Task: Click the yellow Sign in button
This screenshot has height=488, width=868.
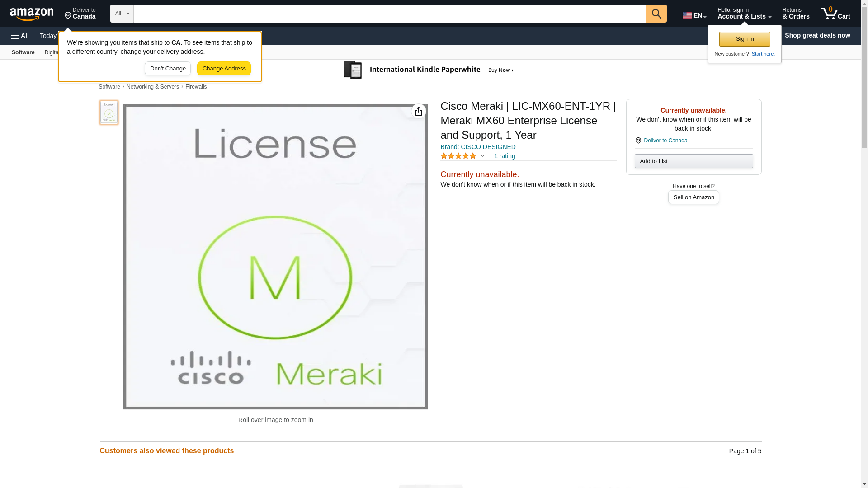Action: point(745,39)
